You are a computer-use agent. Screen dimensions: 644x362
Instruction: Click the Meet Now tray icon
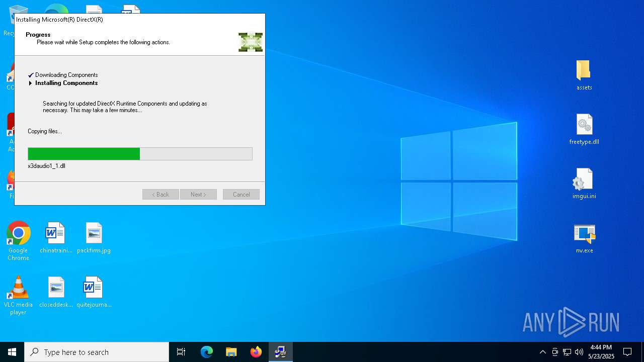(555, 352)
